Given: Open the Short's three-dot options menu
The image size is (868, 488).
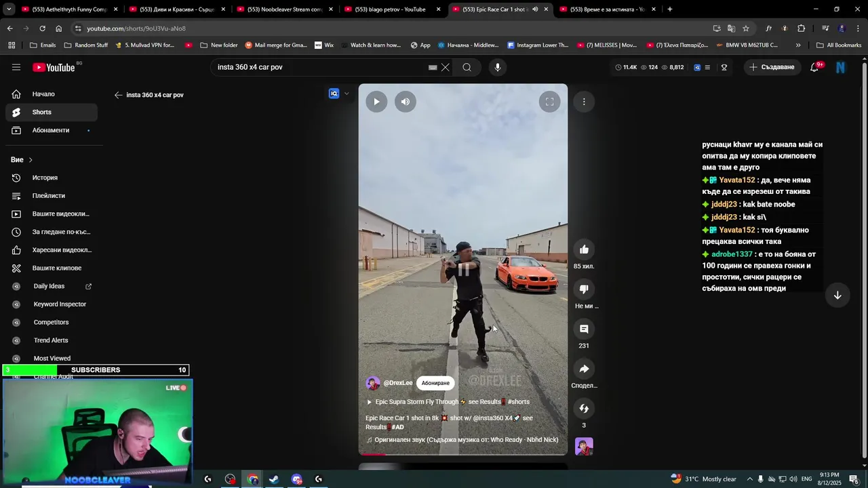Looking at the screenshot, I should pyautogui.click(x=584, y=102).
